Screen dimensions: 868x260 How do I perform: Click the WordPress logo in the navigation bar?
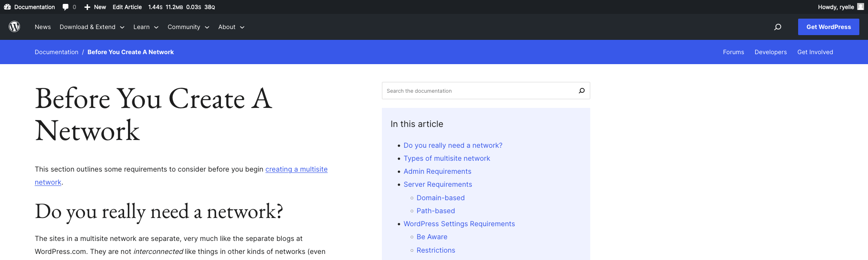pyautogui.click(x=13, y=26)
